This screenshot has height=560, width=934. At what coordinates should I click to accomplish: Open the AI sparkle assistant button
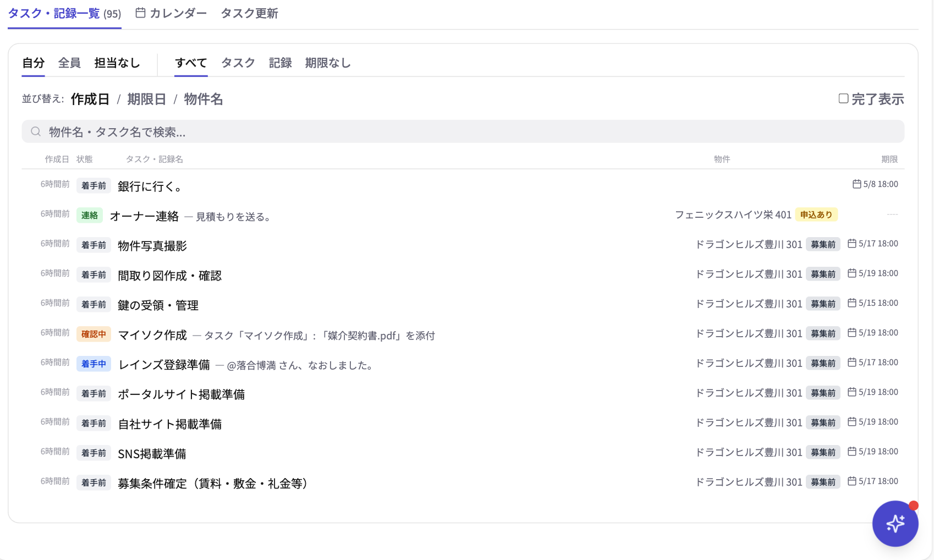pyautogui.click(x=895, y=524)
